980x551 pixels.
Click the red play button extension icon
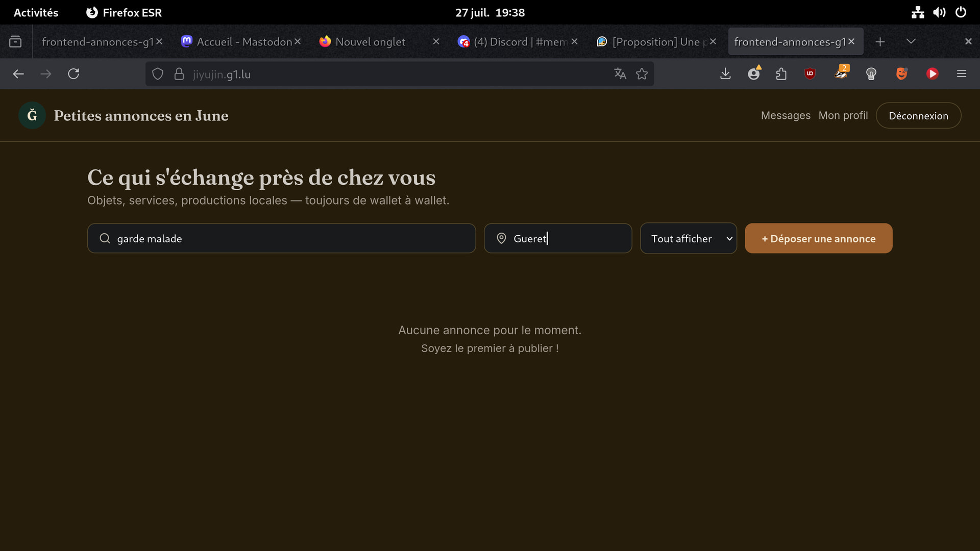[933, 74]
